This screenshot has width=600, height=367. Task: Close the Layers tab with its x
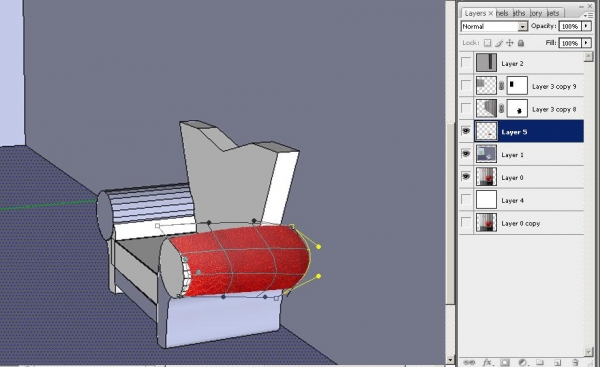tap(491, 13)
